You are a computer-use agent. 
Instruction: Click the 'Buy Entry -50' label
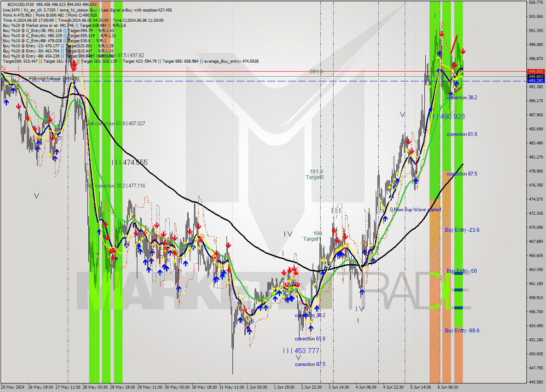462,271
